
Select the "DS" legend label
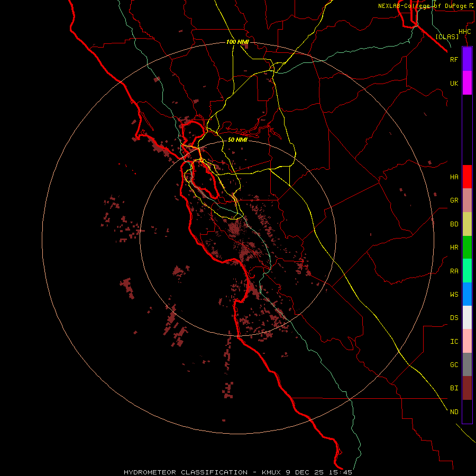454,318
